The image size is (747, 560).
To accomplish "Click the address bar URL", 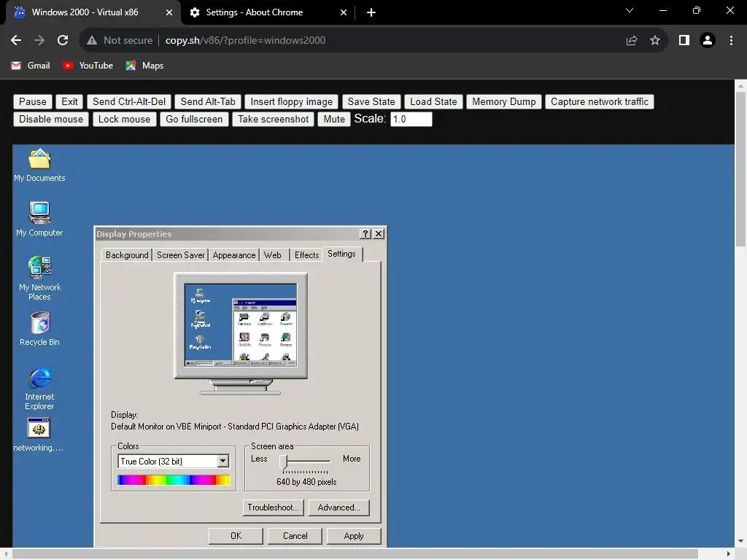I will click(245, 41).
